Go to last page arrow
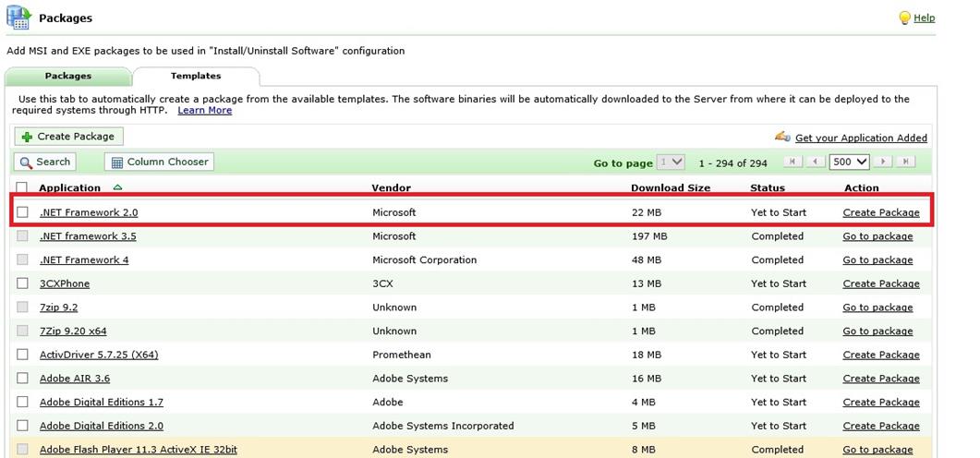Screen dimensions: 980x458 [905, 162]
